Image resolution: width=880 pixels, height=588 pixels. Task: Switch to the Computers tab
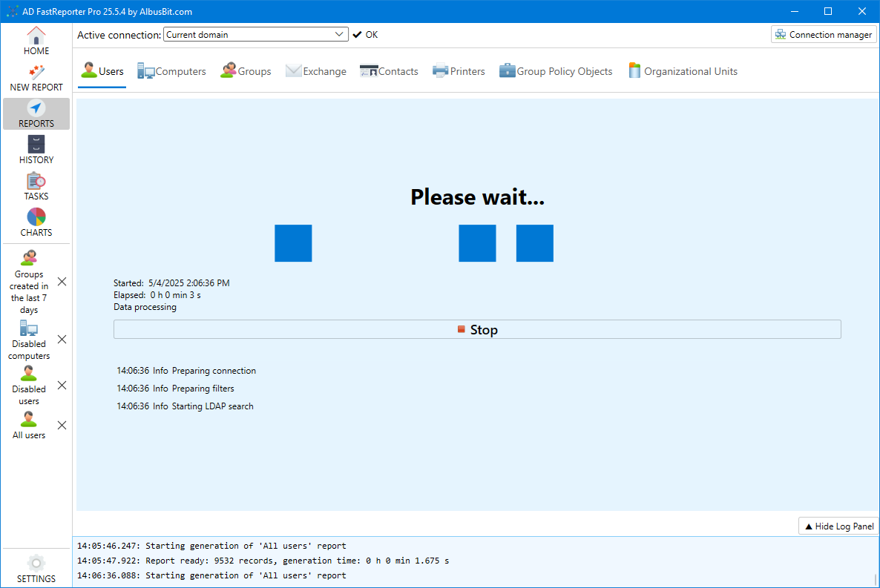[171, 71]
